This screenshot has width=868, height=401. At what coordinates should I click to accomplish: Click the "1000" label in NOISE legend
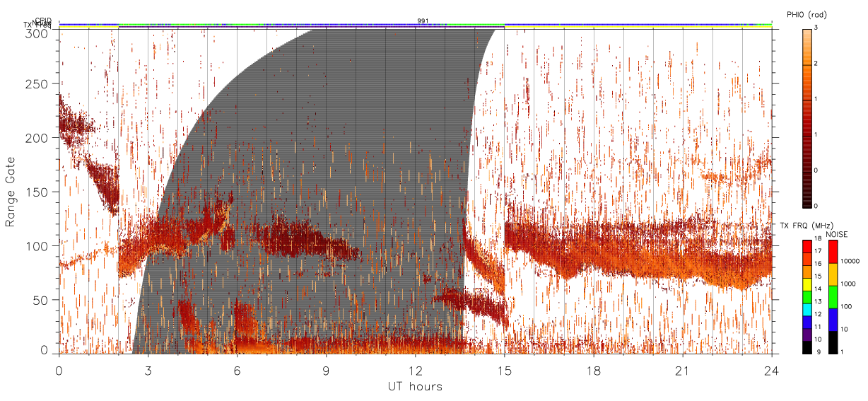(849, 284)
